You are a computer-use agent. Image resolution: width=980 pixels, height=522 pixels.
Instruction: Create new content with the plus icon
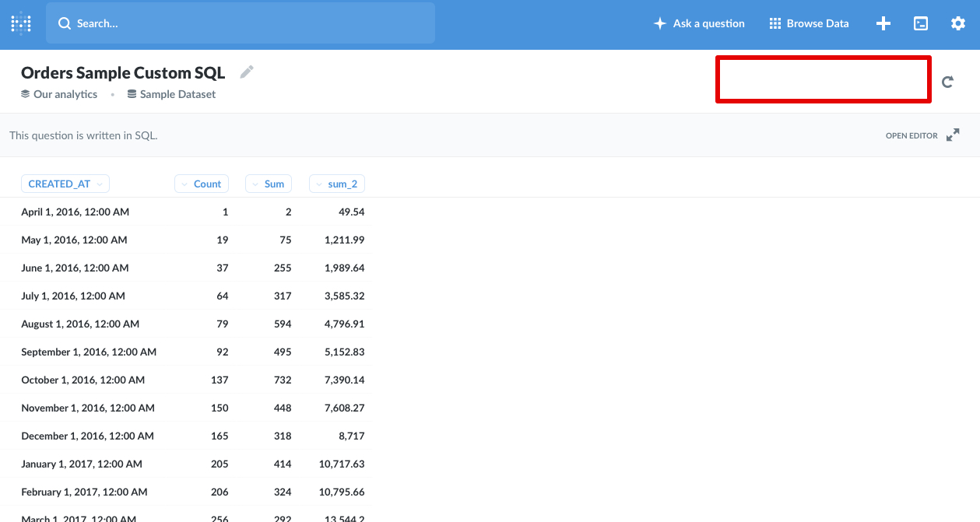pyautogui.click(x=883, y=23)
